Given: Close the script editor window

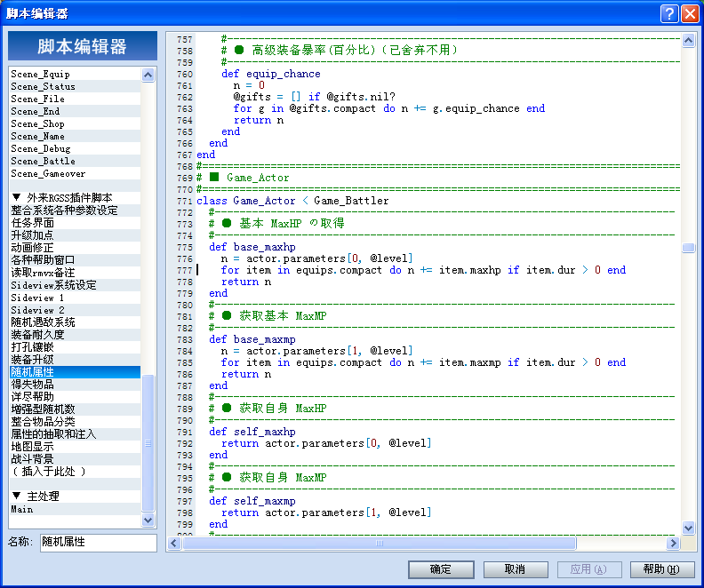Looking at the screenshot, I should [690, 14].
